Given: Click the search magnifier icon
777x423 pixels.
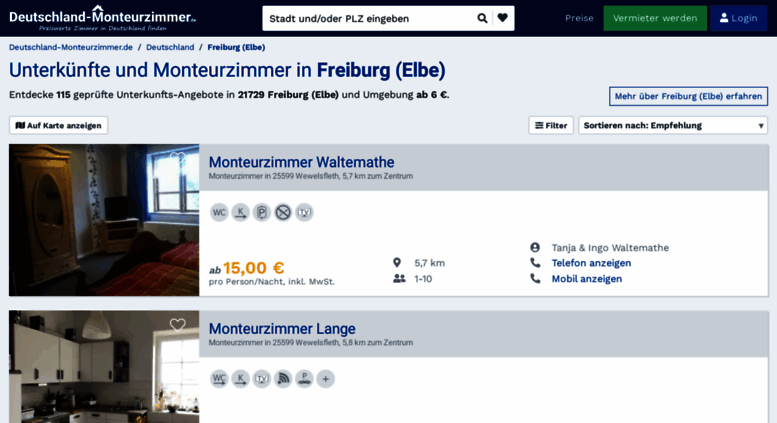Looking at the screenshot, I should 482,18.
